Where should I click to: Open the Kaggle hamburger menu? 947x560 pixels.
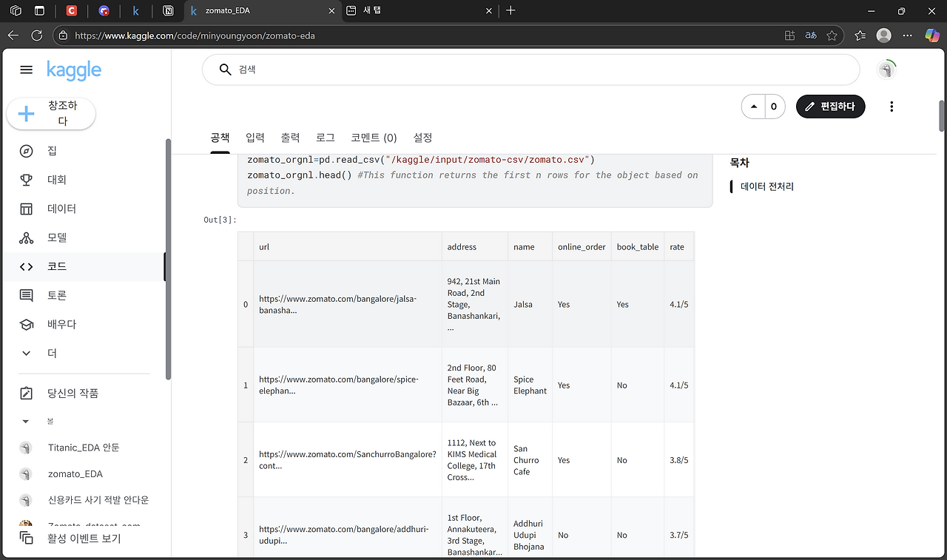pos(27,70)
